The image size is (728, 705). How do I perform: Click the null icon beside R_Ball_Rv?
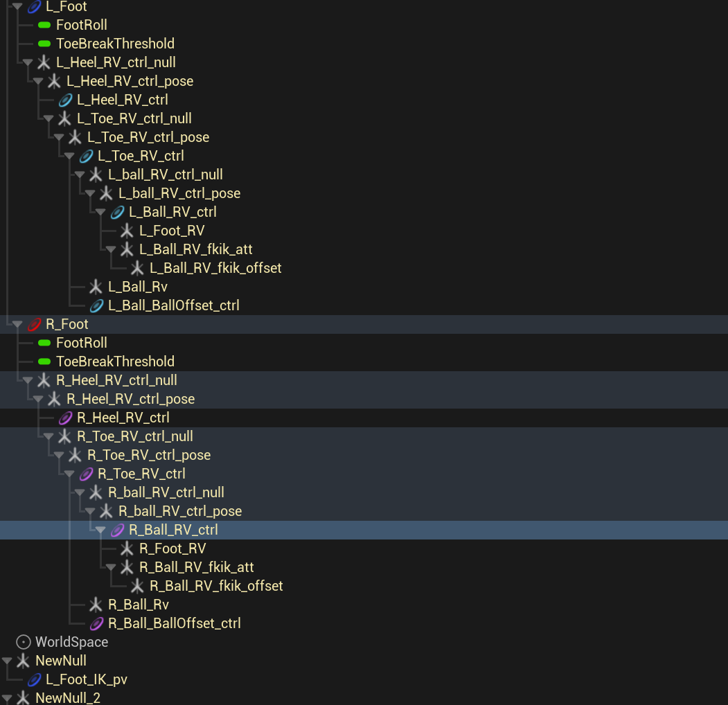pos(96,605)
